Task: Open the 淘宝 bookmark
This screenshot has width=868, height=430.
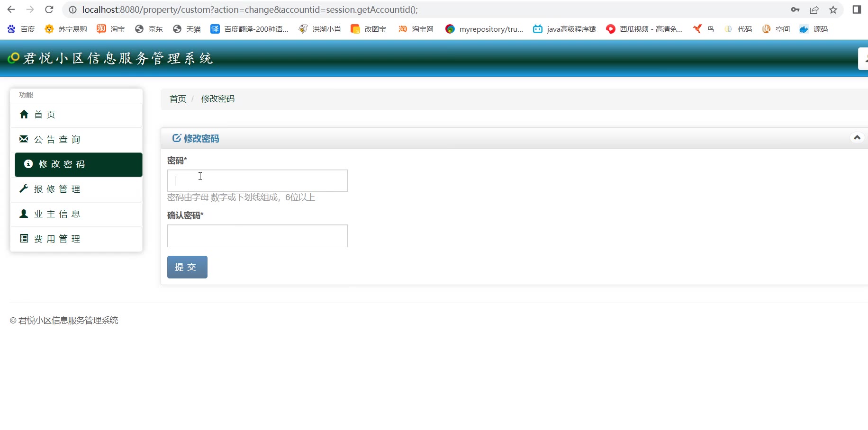Action: [x=111, y=29]
